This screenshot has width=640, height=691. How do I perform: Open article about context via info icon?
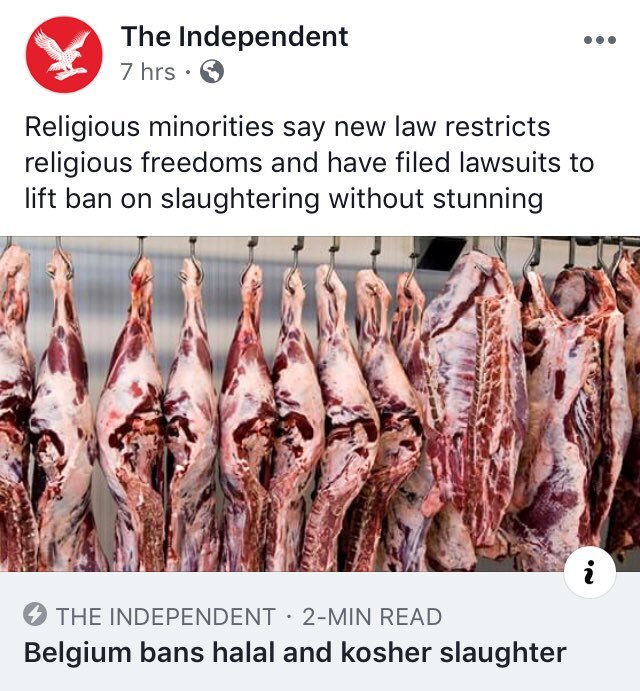pos(590,572)
